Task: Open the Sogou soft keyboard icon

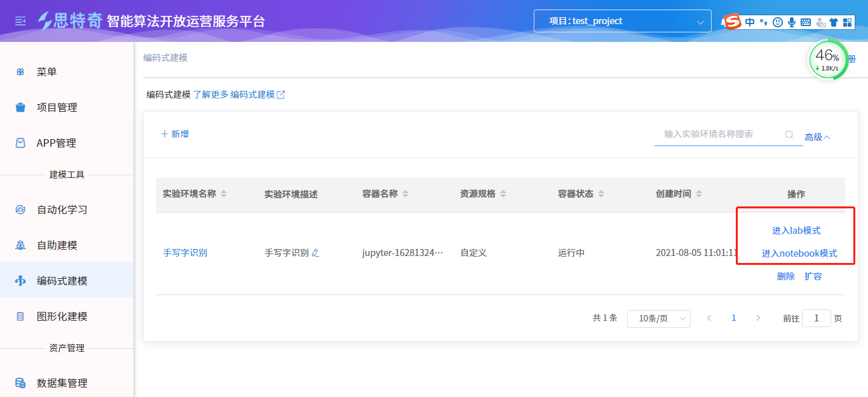Action: (806, 22)
